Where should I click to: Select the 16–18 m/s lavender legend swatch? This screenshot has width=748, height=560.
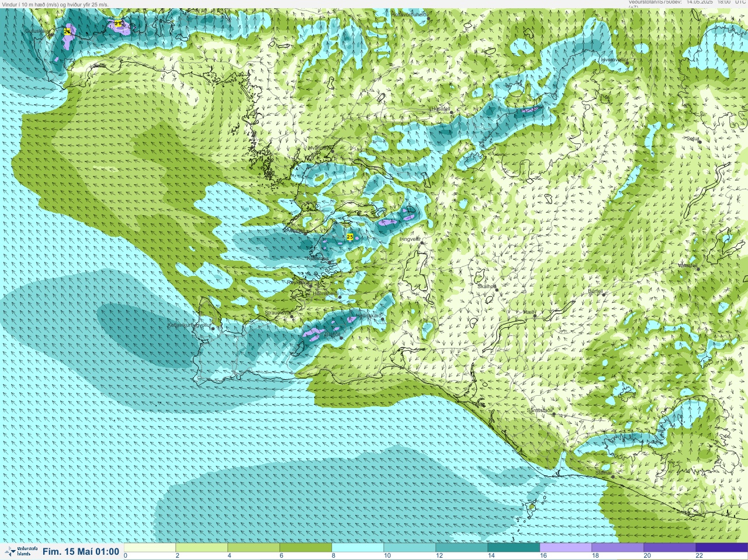566,548
